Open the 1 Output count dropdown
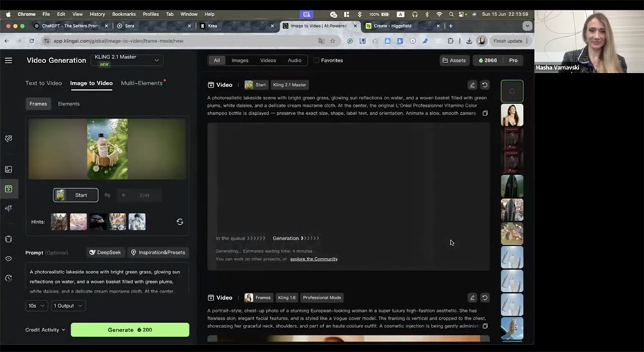 coord(68,306)
